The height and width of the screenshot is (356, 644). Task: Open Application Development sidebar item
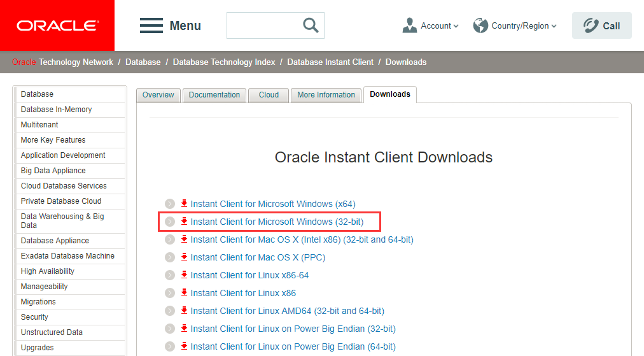coord(70,155)
